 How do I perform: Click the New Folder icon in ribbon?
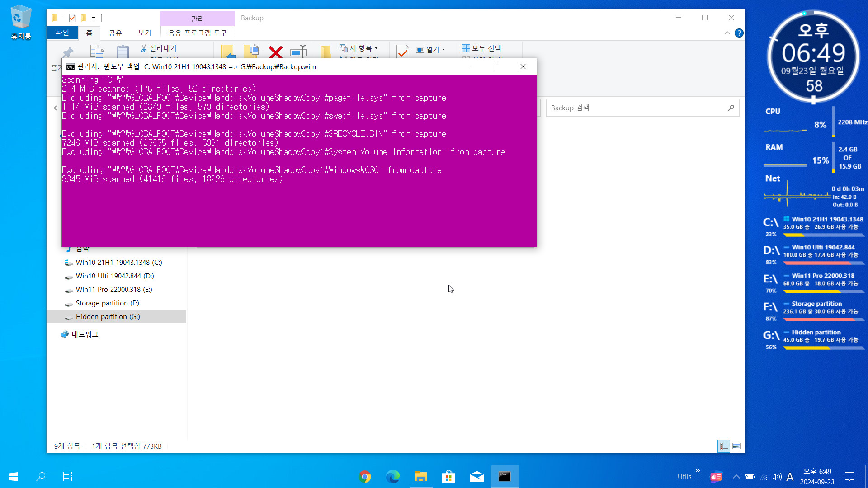tap(325, 52)
